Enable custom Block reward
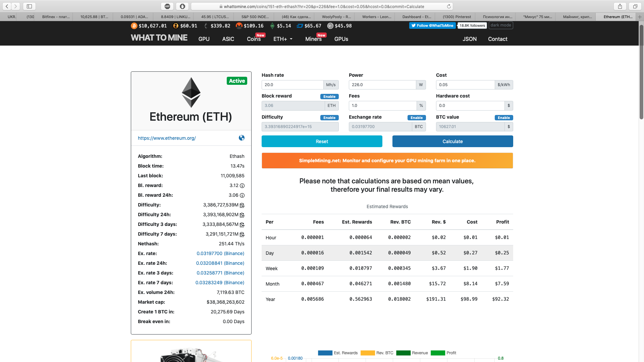Viewport: 644px width, 362px height. click(329, 97)
